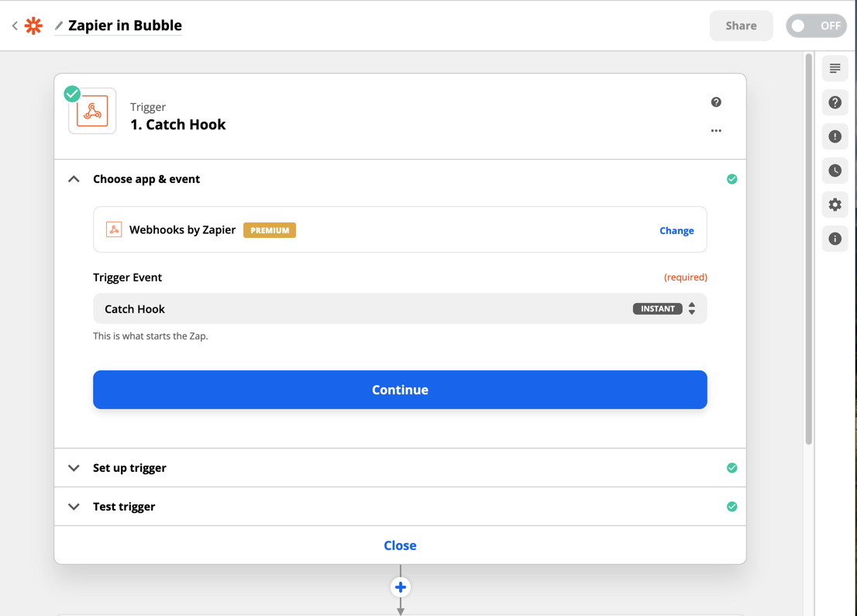This screenshot has width=857, height=616.
Task: Open the Trigger Event dropdown
Action: click(x=400, y=309)
